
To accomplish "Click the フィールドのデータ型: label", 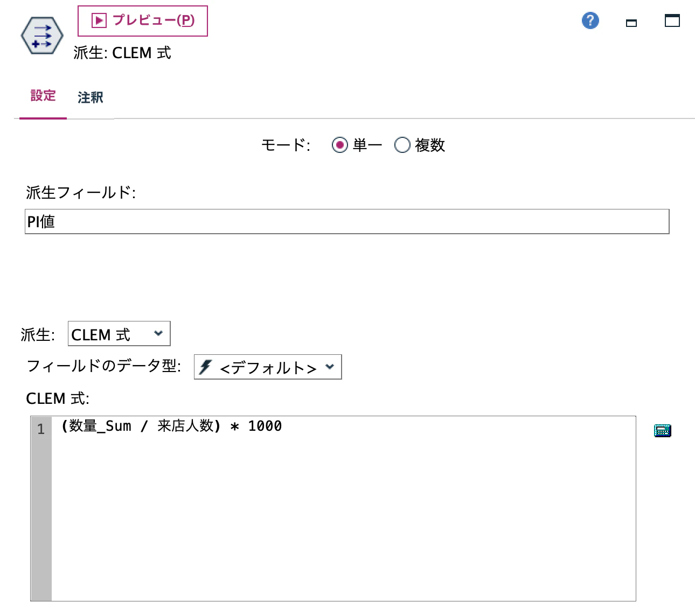I will [104, 366].
